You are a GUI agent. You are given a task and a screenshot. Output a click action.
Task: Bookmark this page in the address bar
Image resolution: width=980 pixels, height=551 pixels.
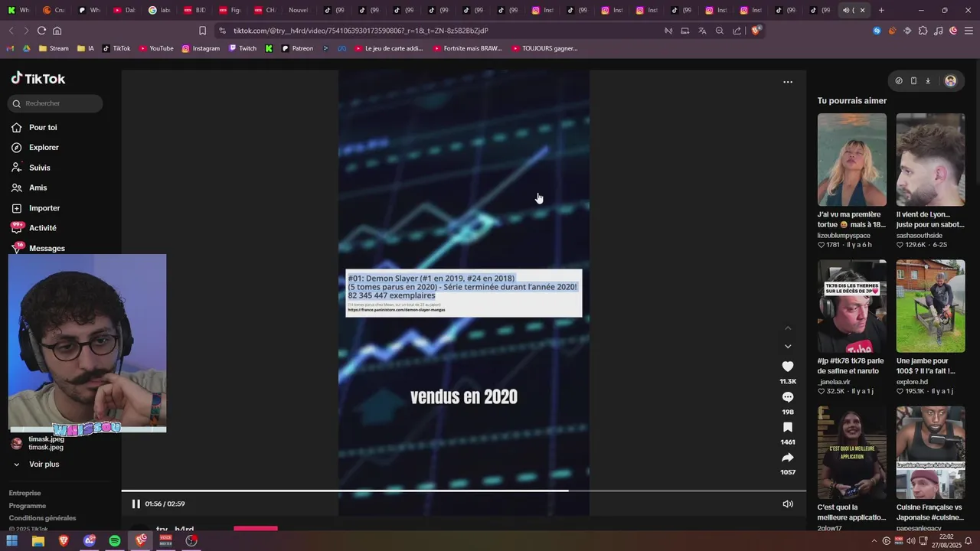(x=202, y=31)
